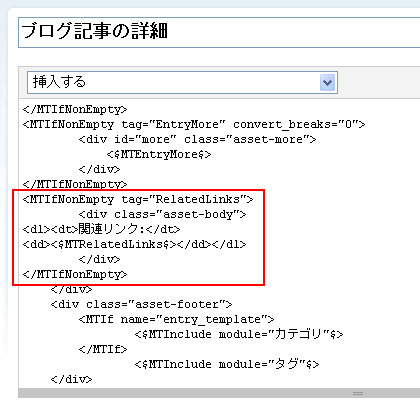The height and width of the screenshot is (412, 420).
Task: Click the div id more asset-more line
Action: tap(197, 139)
